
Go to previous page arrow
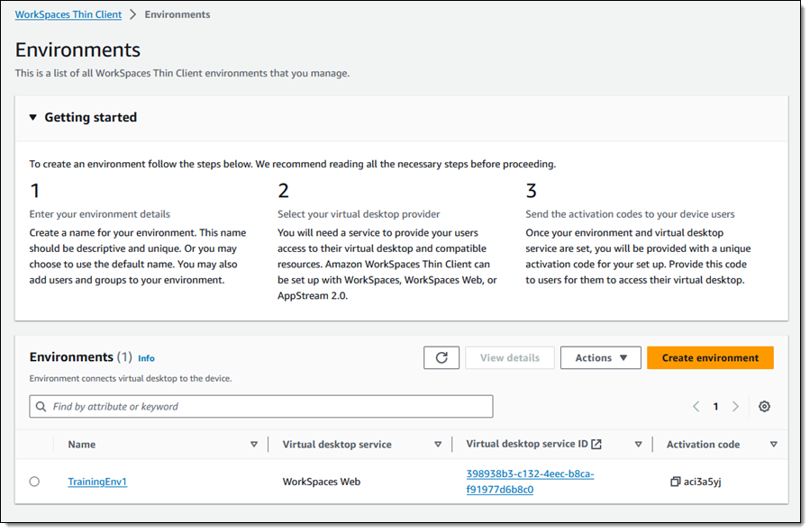[x=696, y=406]
